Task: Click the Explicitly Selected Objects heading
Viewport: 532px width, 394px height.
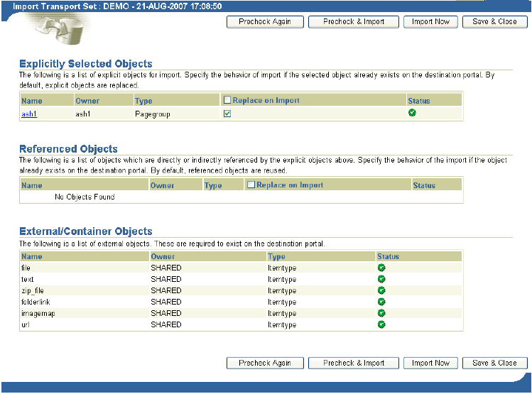Action: point(86,64)
